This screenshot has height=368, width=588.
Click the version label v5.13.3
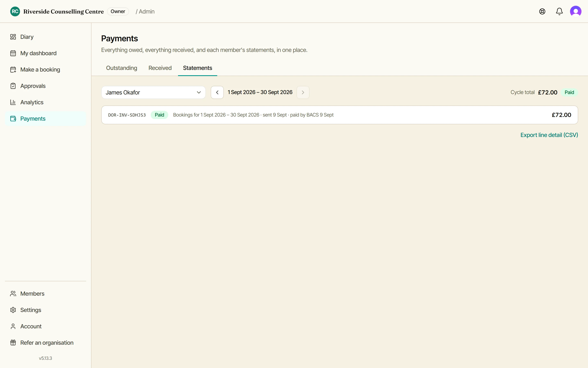click(x=46, y=358)
